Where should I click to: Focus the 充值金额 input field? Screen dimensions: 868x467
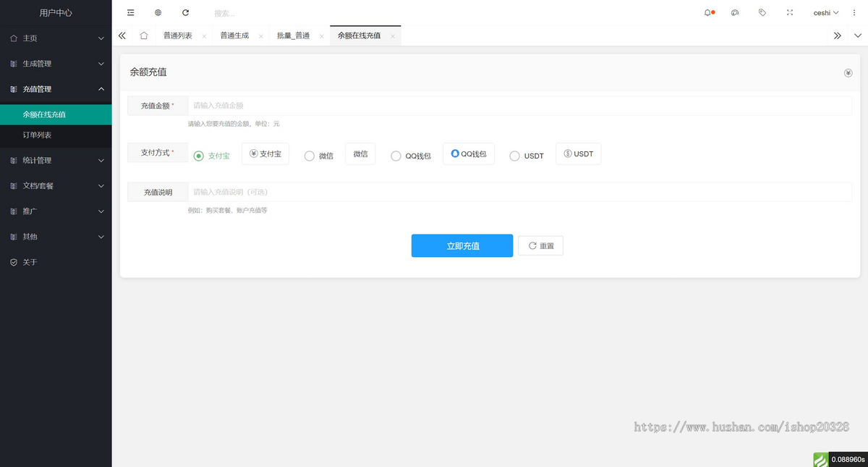(519, 106)
